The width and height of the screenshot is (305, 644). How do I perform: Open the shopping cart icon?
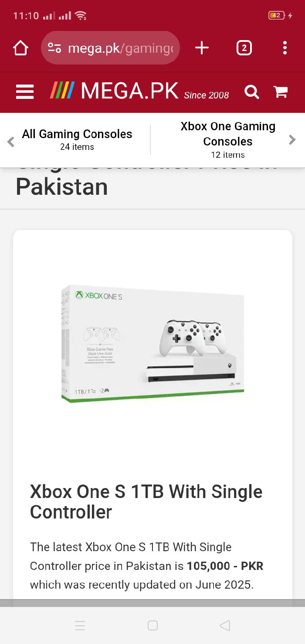click(280, 92)
